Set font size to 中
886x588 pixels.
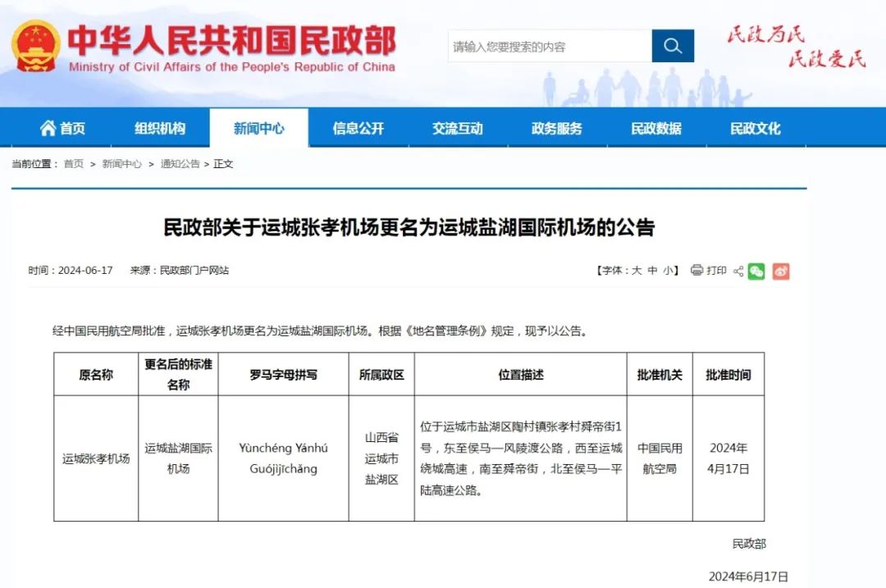652,271
